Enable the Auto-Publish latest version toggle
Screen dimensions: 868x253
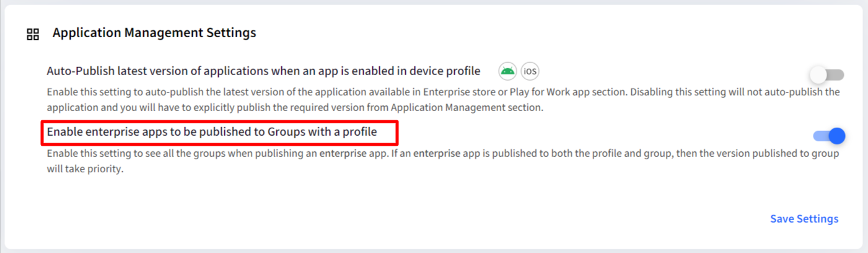point(828,75)
